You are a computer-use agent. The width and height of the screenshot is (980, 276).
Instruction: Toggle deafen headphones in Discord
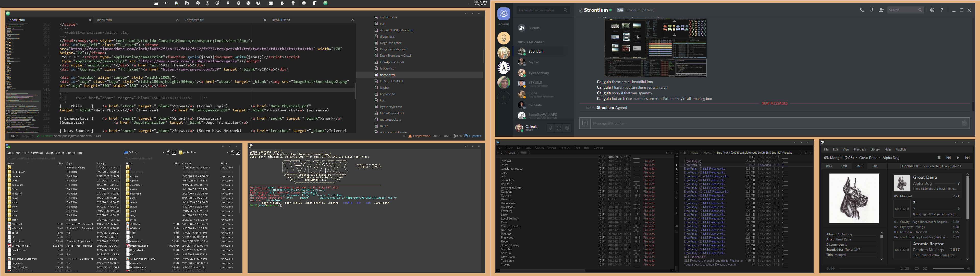click(558, 128)
